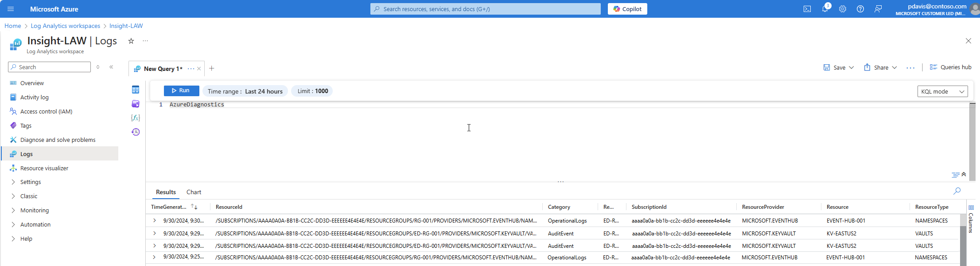This screenshot has height=266, width=980.
Task: Open the KQL mode dropdown
Action: pyautogui.click(x=942, y=91)
